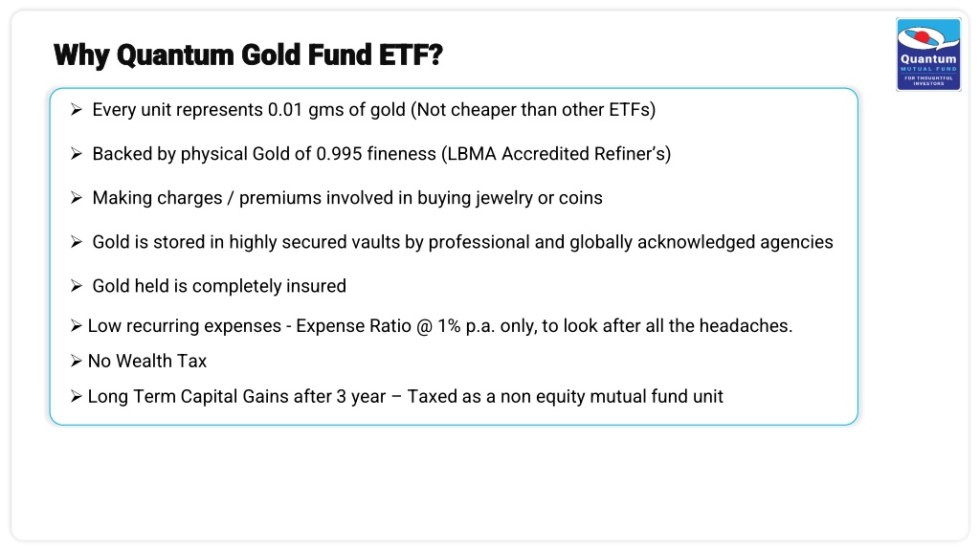The width and height of the screenshot is (980, 551).
Task: Click the arrow bullet beside 'Backed by physical Gold'
Action: tap(77, 154)
